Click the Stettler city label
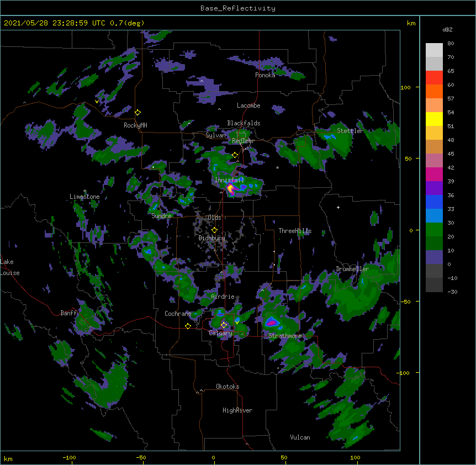 350,131
